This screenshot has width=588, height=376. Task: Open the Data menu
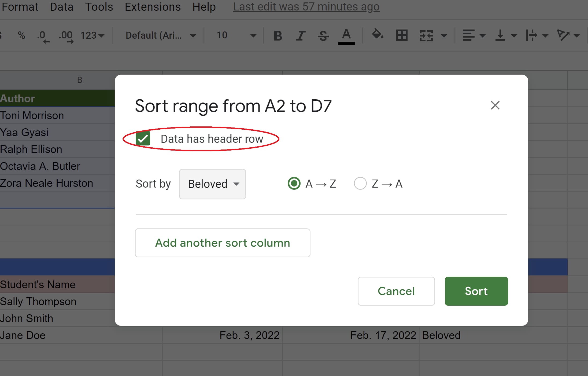[61, 7]
